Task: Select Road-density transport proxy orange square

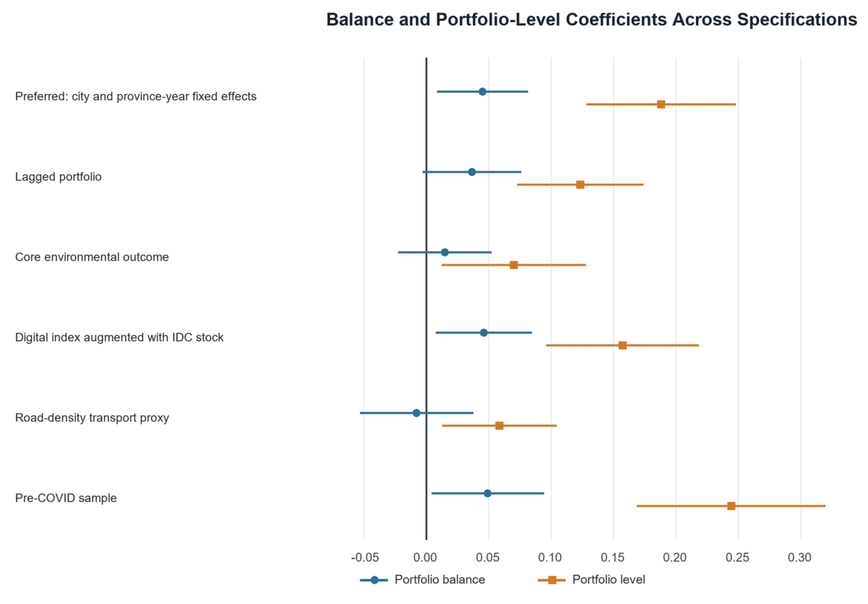Action: point(499,426)
